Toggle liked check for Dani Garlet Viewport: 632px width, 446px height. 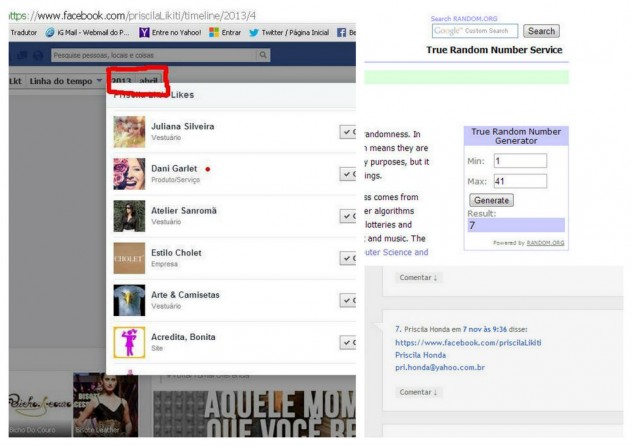tap(347, 174)
